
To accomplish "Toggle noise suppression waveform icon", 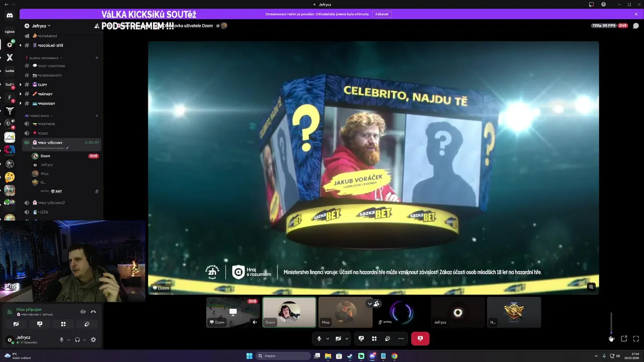I will tap(83, 312).
